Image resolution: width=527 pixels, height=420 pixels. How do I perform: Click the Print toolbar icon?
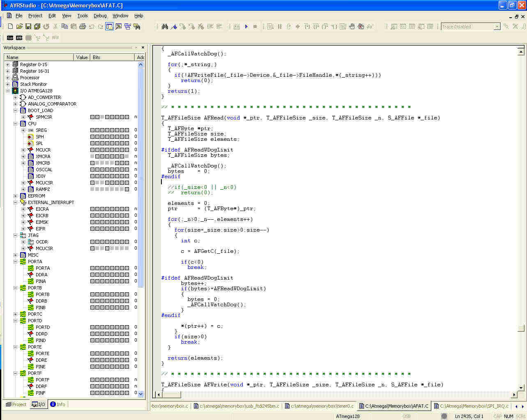(83, 26)
